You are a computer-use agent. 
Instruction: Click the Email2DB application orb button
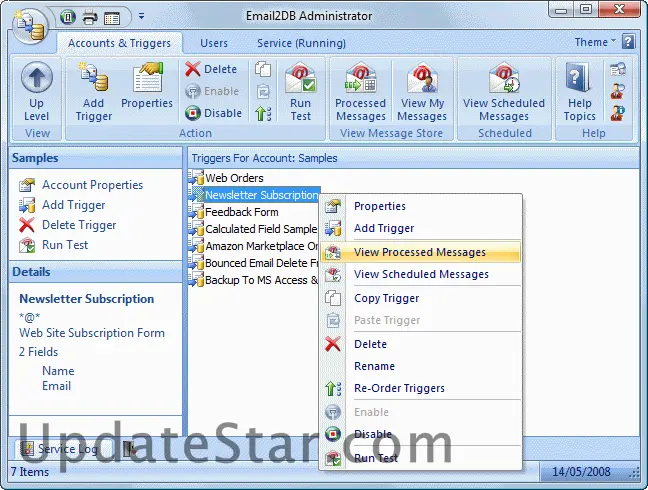click(x=31, y=26)
